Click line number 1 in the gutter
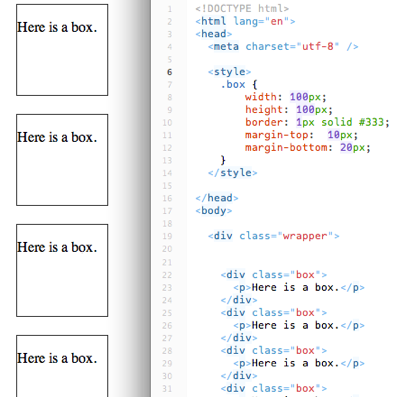 [x=170, y=9]
